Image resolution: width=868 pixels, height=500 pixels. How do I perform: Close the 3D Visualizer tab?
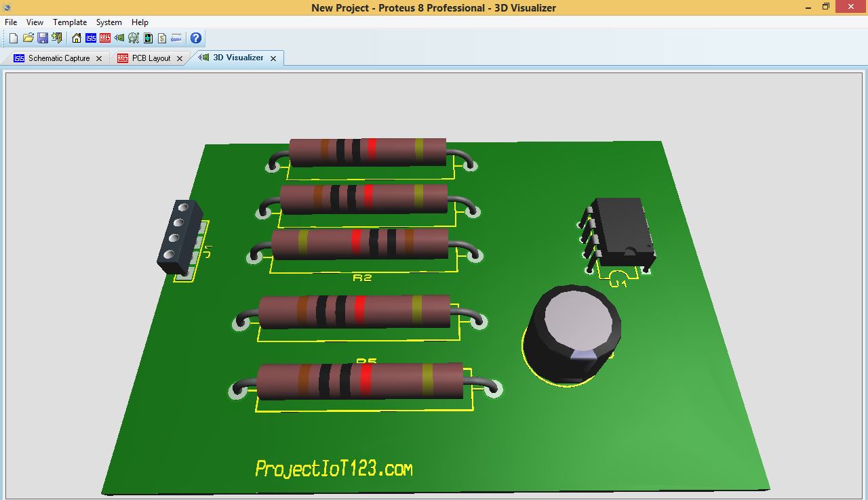pos(273,59)
